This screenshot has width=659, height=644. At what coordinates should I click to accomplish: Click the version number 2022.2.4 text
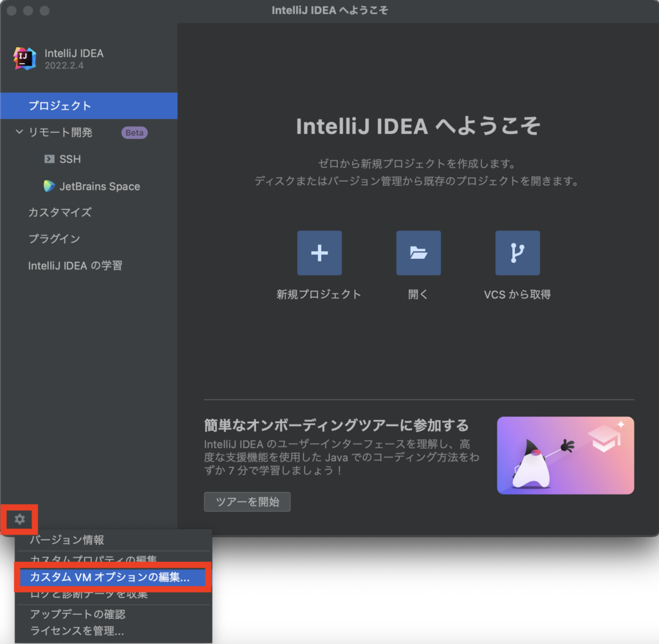[64, 66]
